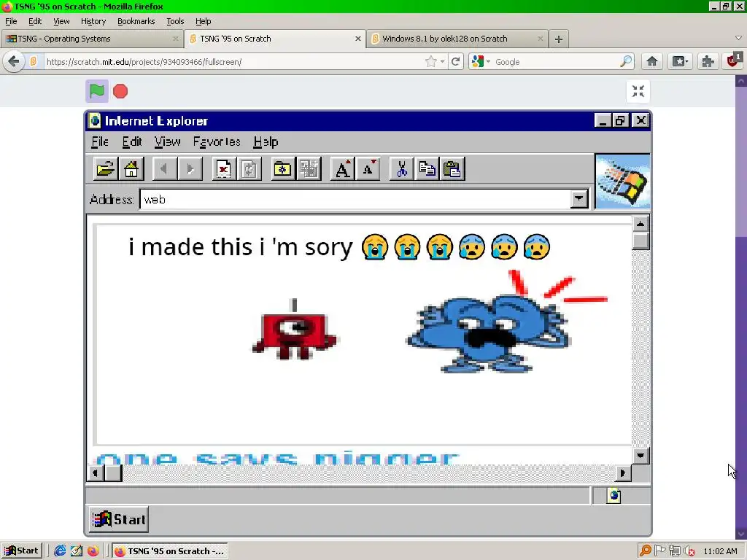Click Internet Explorer's Back arrow toolbar icon
Screen dimensions: 747x560
[x=164, y=168]
